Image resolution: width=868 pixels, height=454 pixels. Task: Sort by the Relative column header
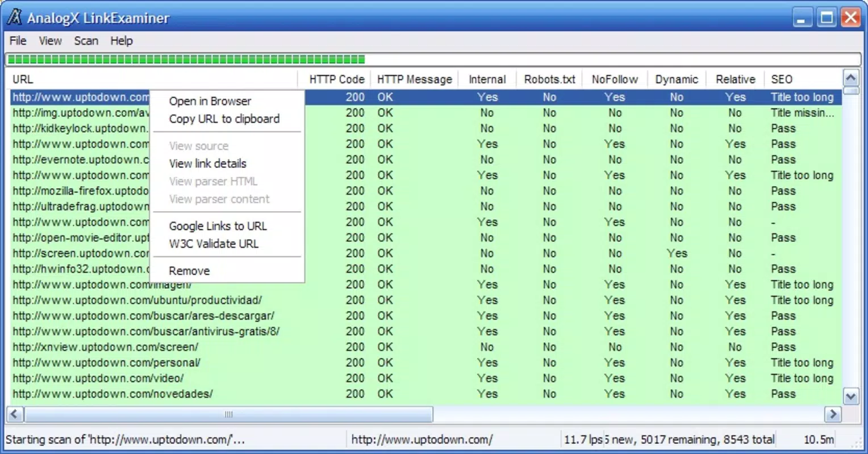tap(736, 79)
